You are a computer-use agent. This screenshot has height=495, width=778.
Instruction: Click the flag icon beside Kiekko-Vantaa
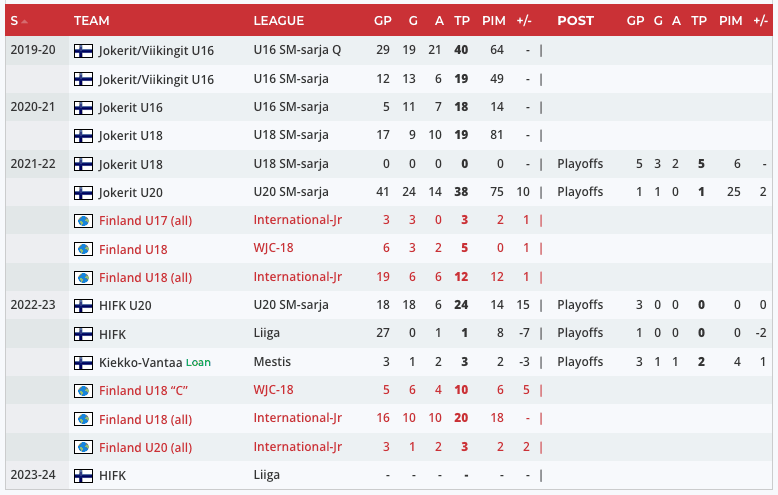(84, 362)
